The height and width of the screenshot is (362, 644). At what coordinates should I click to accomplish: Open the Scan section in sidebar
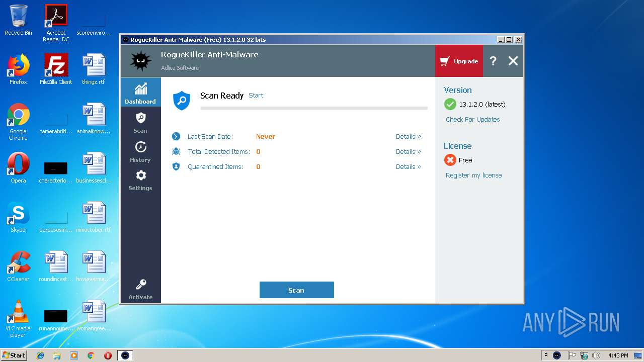pos(140,122)
